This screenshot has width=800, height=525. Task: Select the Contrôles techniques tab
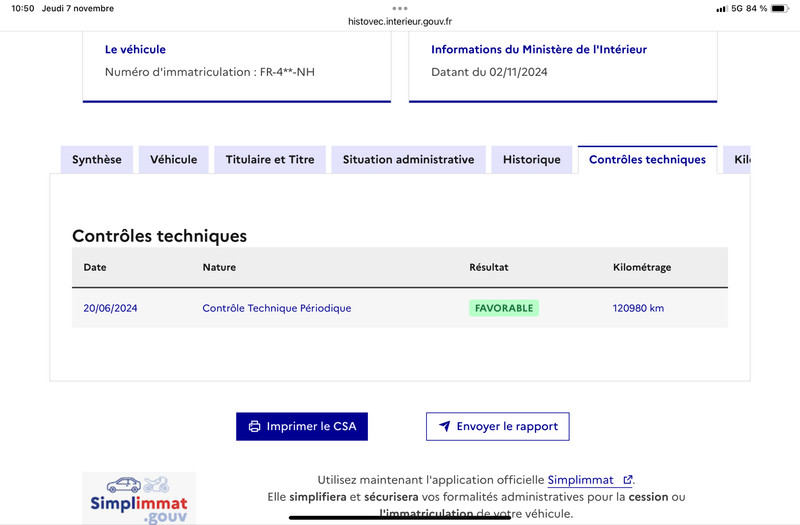tap(647, 160)
